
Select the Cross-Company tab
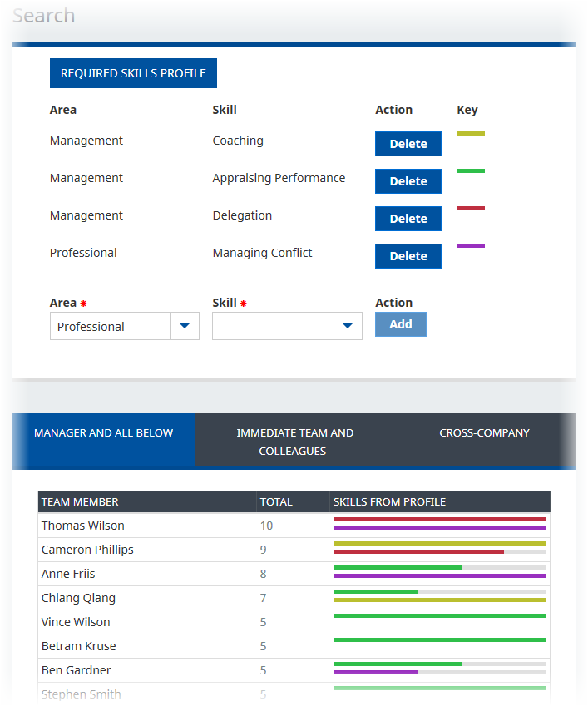click(484, 433)
